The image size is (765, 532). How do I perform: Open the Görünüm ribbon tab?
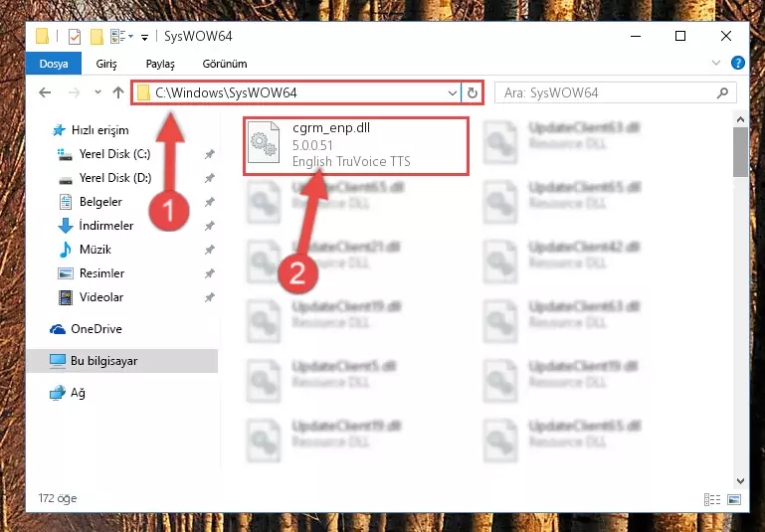tap(225, 64)
